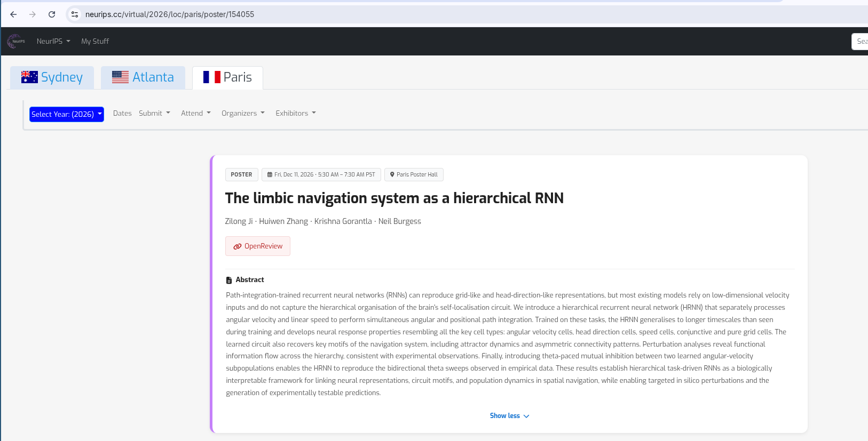Click author name Krishna Gorantla
868x441 pixels.
[343, 221]
